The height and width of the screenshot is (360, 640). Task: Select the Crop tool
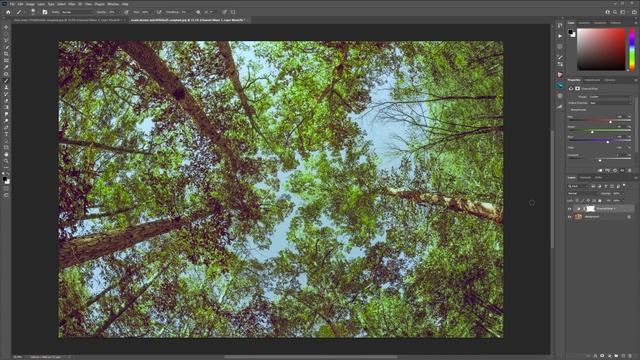6,54
